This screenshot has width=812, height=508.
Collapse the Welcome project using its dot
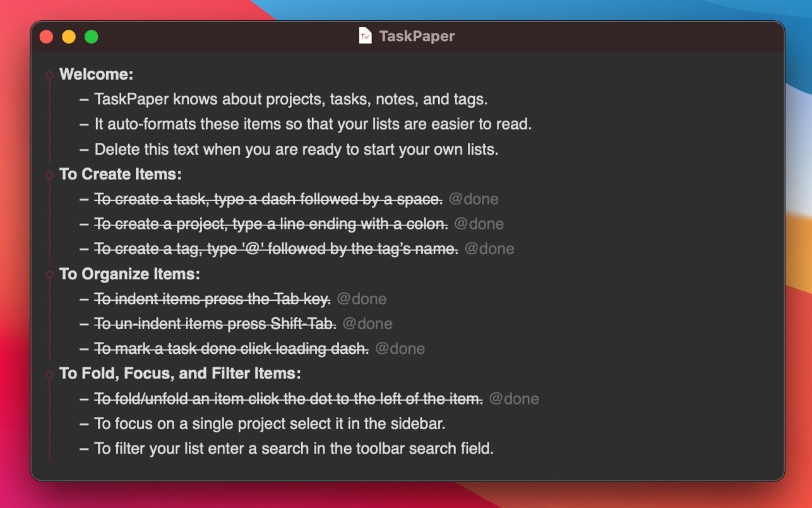pyautogui.click(x=49, y=75)
